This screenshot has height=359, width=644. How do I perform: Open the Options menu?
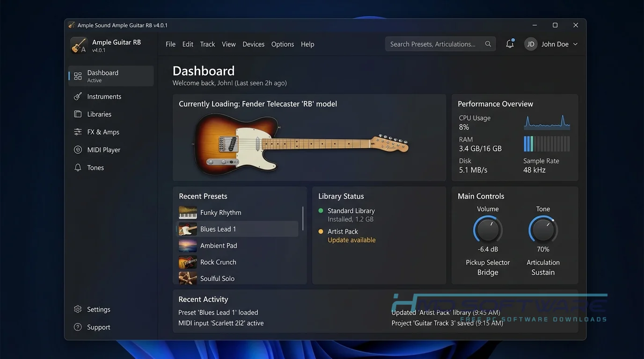pyautogui.click(x=283, y=44)
